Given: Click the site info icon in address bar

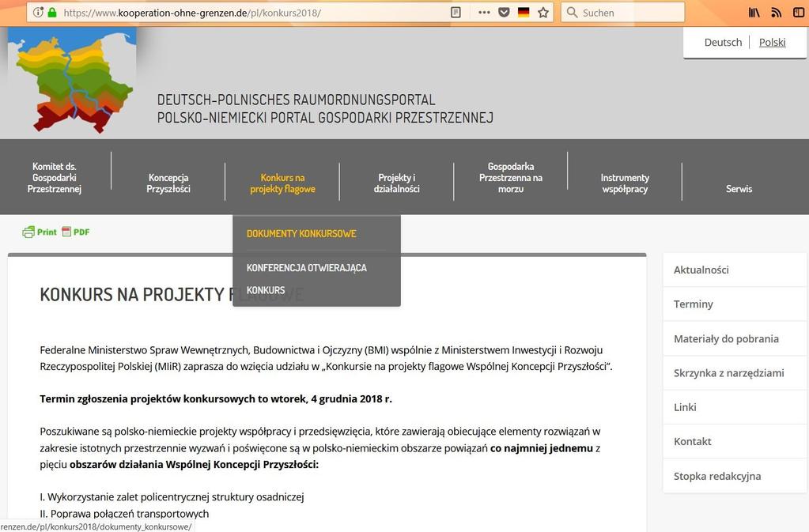Looking at the screenshot, I should tap(38, 13).
